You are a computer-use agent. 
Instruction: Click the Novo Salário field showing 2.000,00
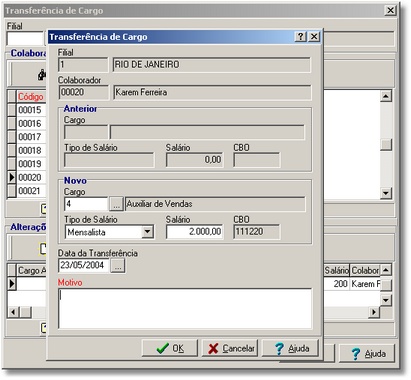click(x=195, y=232)
